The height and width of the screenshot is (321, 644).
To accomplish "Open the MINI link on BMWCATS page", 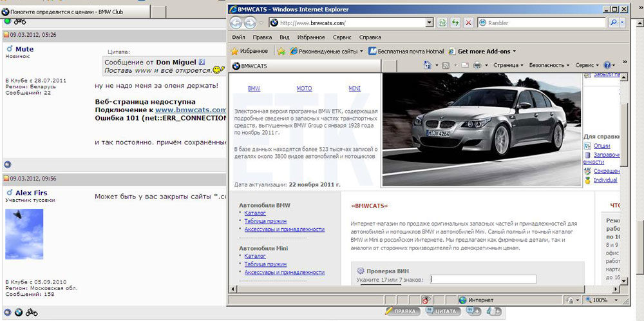I will coord(354,88).
